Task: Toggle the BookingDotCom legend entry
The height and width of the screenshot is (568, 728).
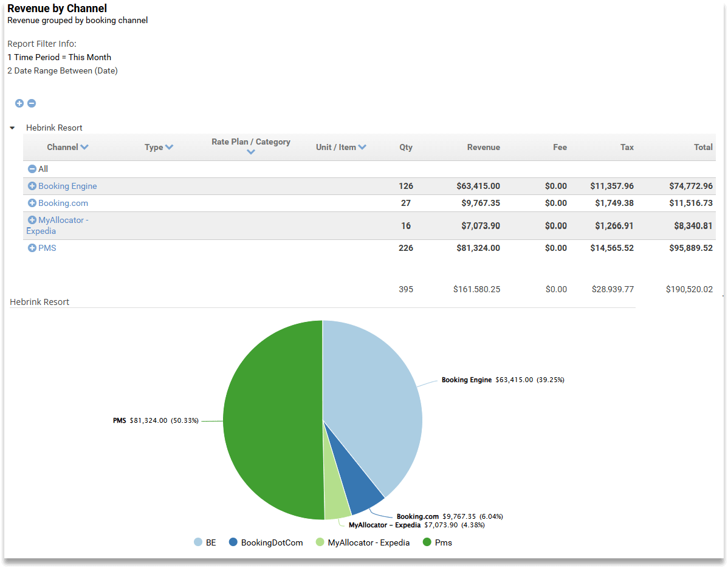Action: [266, 542]
